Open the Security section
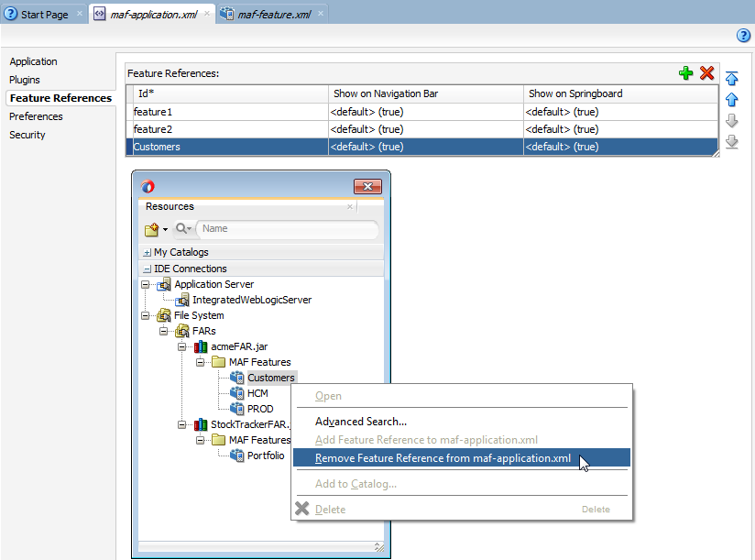Screen dimensions: 755x560 (x=27, y=135)
